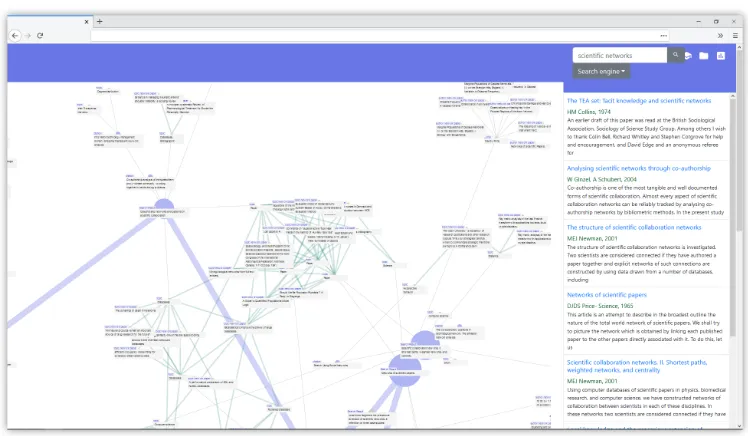Open 'The structure of scientific collaboration networks'

click(634, 228)
